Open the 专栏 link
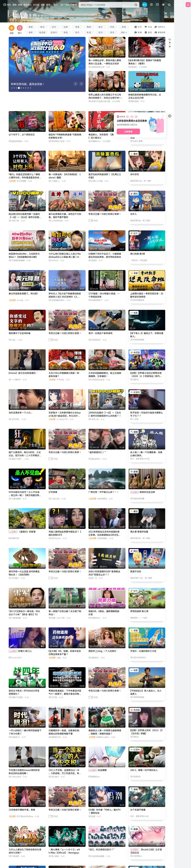Screen dimensions: 191x868 (x=138, y=27)
